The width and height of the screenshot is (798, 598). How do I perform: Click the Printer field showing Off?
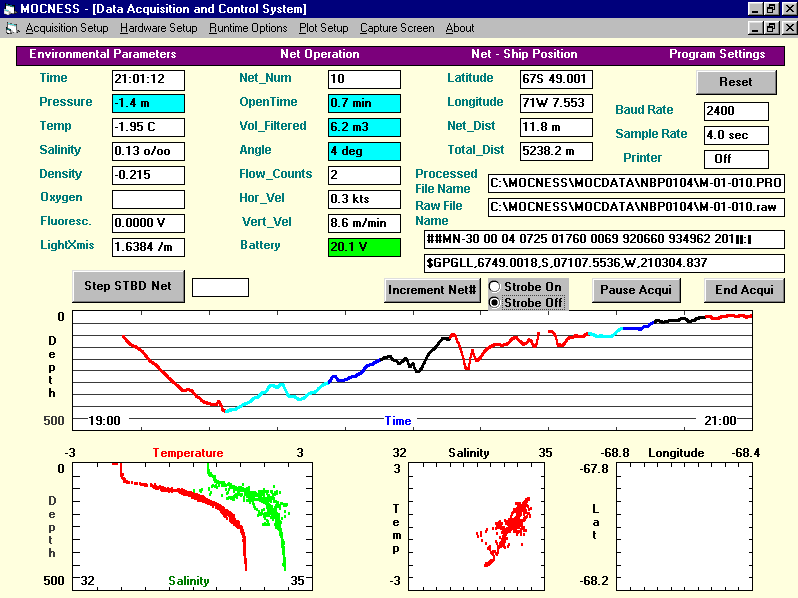tap(736, 159)
